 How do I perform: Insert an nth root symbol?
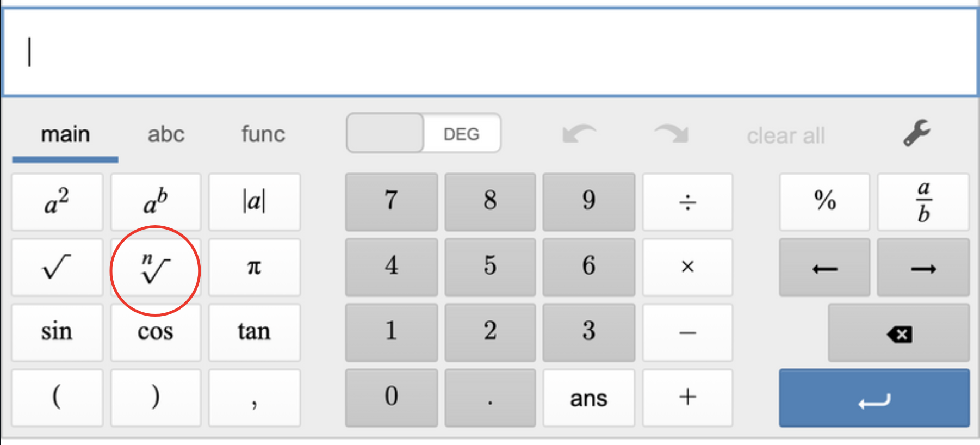coord(156,268)
